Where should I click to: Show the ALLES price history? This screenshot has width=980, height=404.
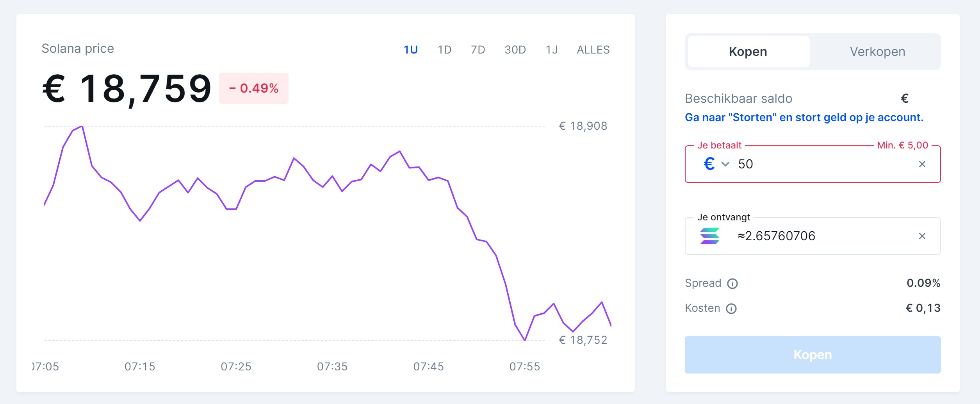tap(593, 50)
